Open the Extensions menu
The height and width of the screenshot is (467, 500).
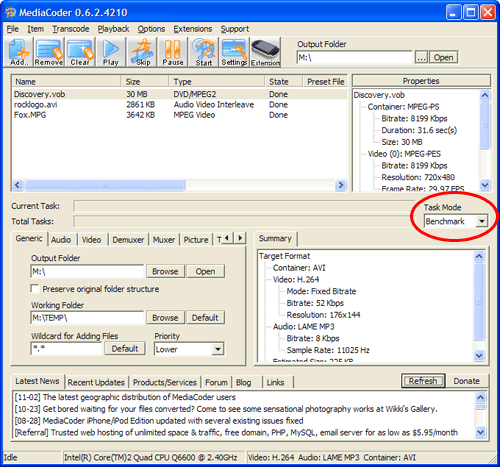pos(193,29)
